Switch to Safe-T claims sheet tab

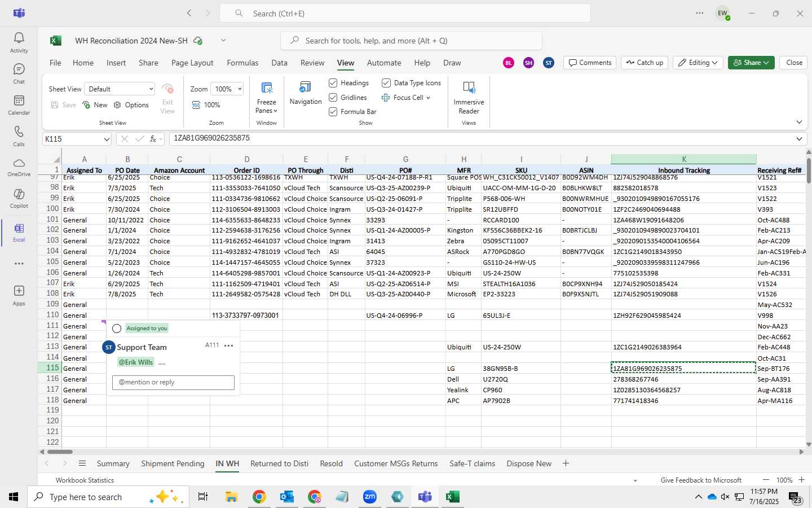click(472, 463)
